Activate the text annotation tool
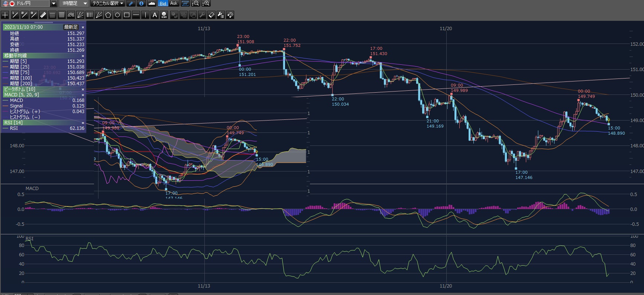644x295 pixels. tap(155, 15)
